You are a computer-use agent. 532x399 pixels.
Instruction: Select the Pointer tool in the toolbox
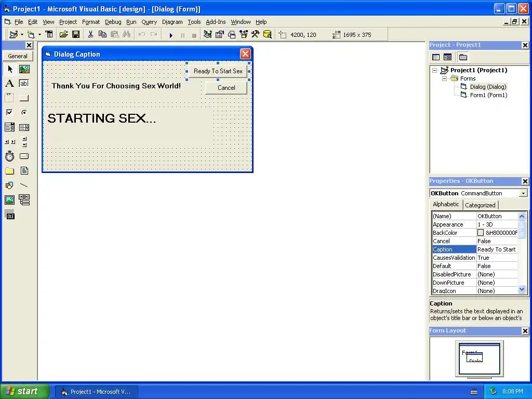click(x=10, y=69)
